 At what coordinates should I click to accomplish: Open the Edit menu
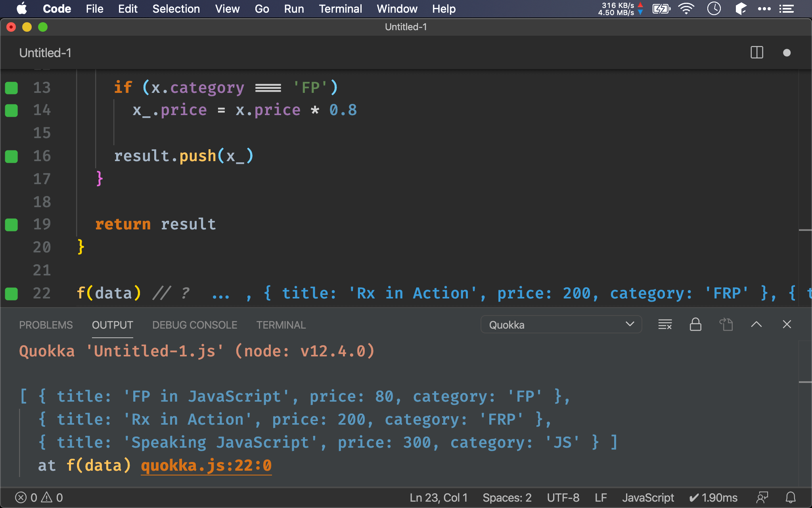tap(128, 9)
